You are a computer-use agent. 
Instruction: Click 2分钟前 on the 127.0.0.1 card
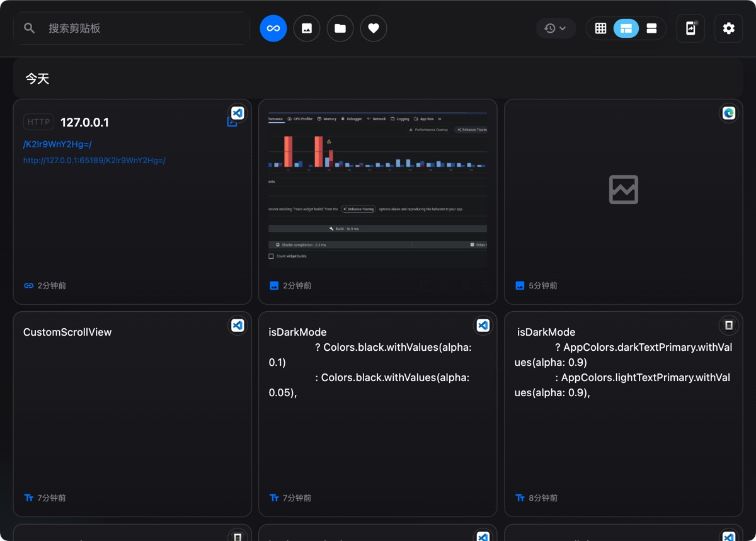(52, 286)
